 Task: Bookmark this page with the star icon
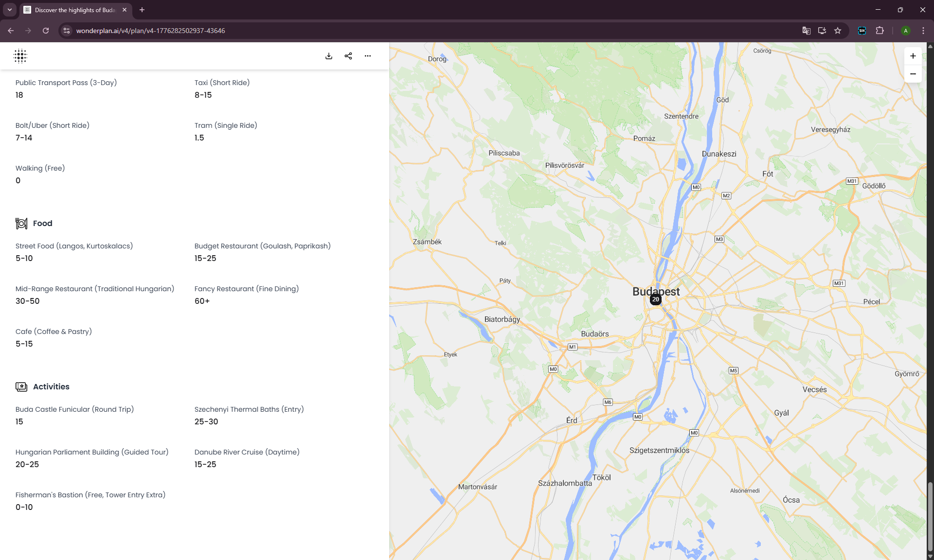coord(838,31)
